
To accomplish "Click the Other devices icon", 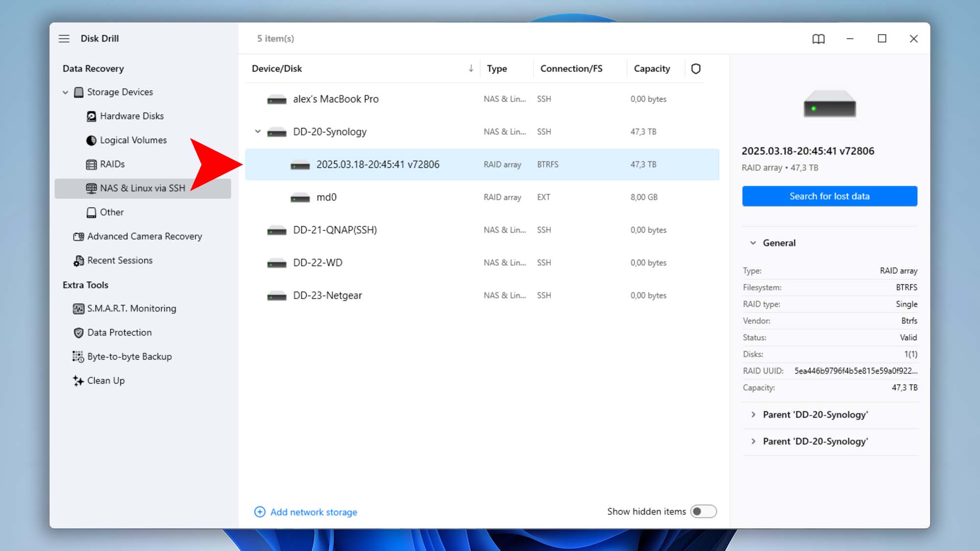I will 91,212.
